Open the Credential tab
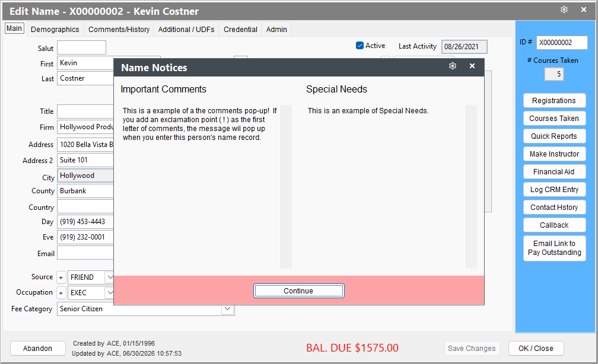This screenshot has height=364, width=598. 240,30
